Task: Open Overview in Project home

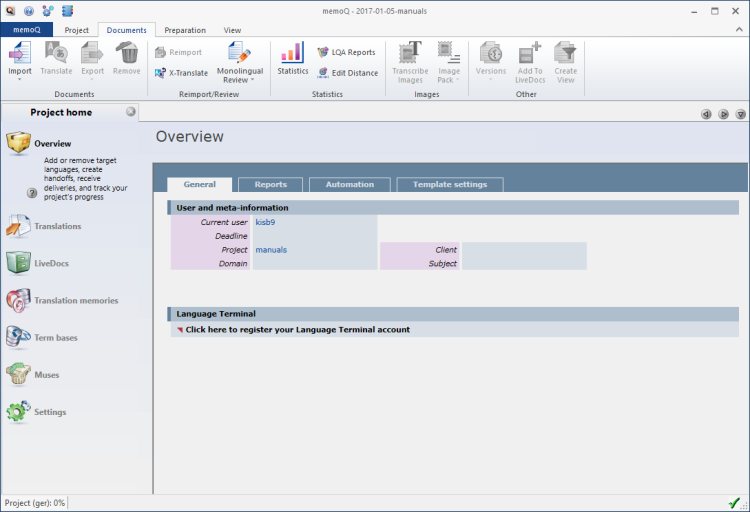Action: [x=53, y=144]
